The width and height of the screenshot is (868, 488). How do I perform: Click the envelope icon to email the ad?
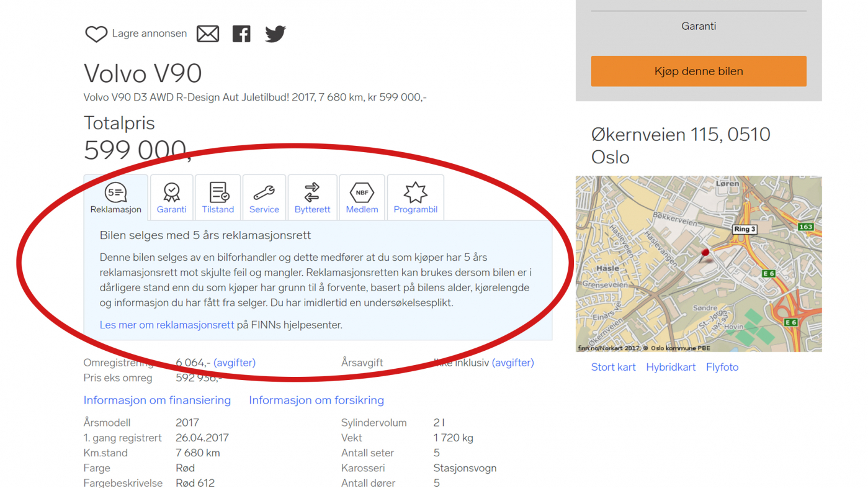(208, 33)
